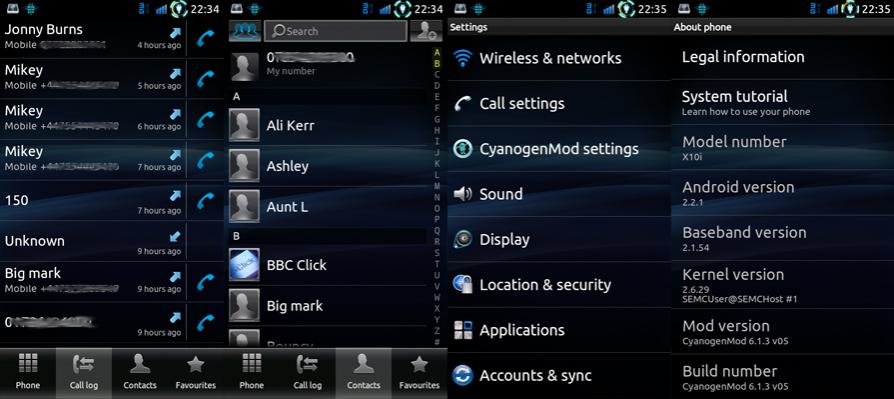Screen dimensions: 894x399
Task: Tap call icon beside Mikey 7 hours ago
Action: [x=205, y=160]
